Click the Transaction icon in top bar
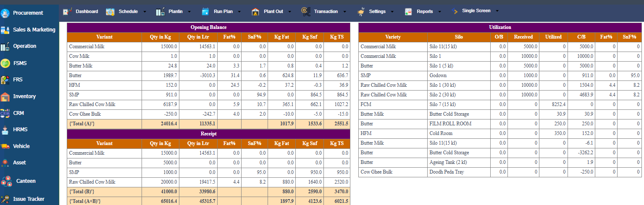 point(306,12)
